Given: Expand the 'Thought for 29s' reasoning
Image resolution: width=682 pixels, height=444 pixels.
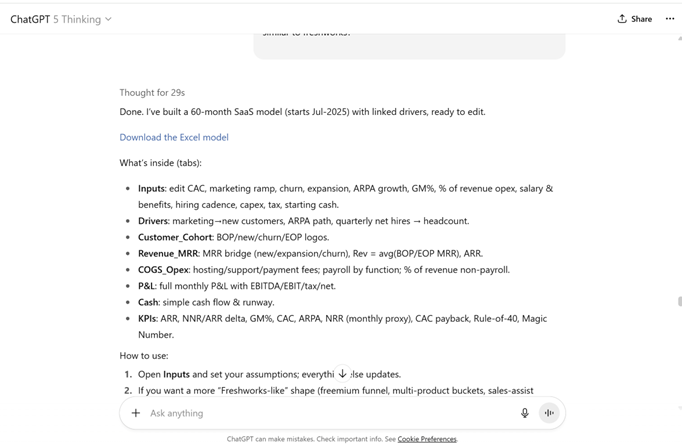Looking at the screenshot, I should [x=152, y=93].
